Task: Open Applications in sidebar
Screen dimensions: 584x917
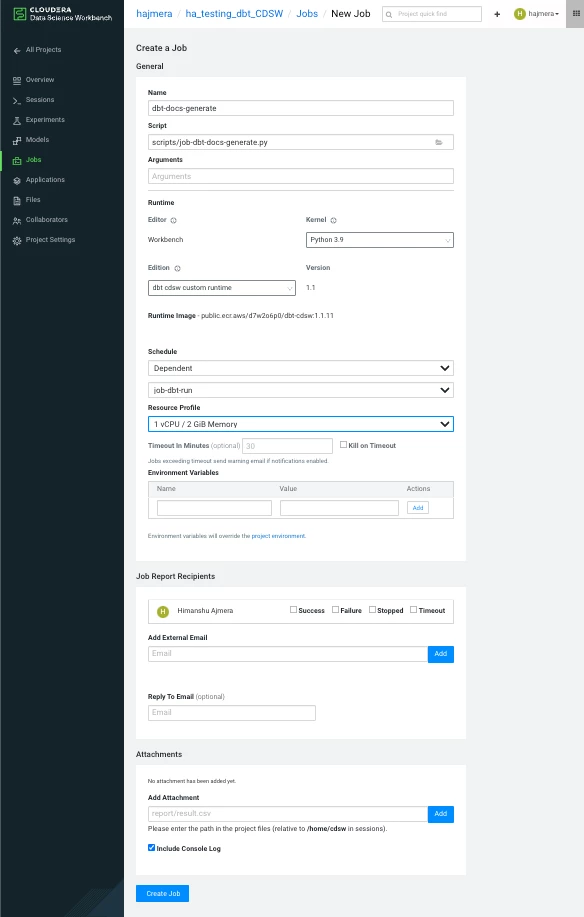Action: click(45, 180)
